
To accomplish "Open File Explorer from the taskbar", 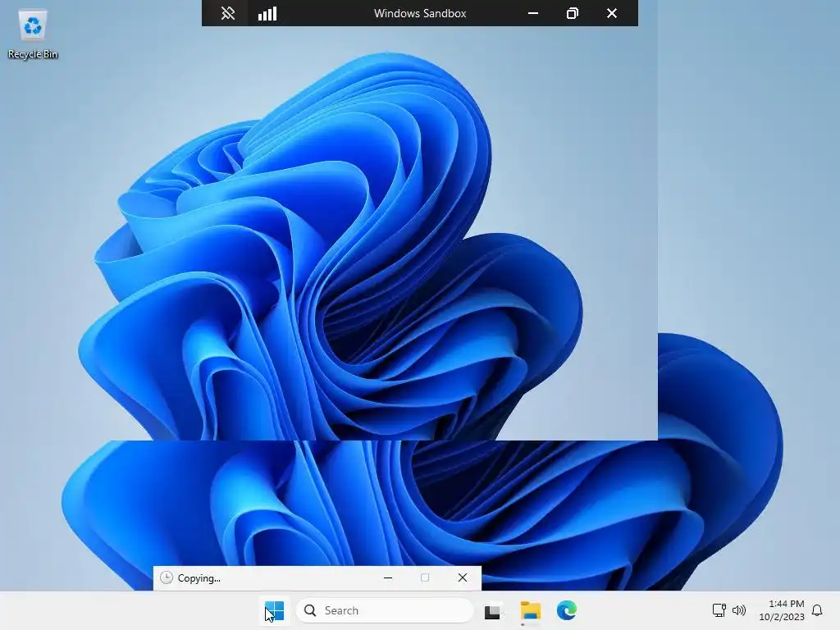I will (x=531, y=610).
